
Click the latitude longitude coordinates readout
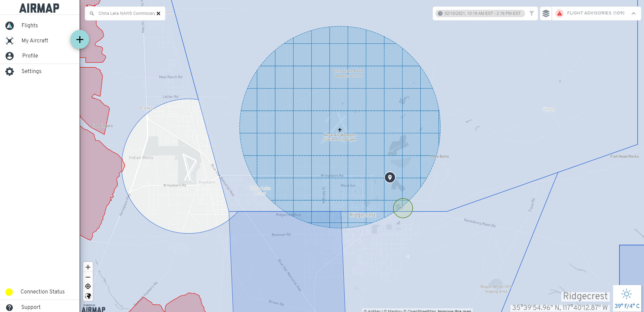coord(560,308)
